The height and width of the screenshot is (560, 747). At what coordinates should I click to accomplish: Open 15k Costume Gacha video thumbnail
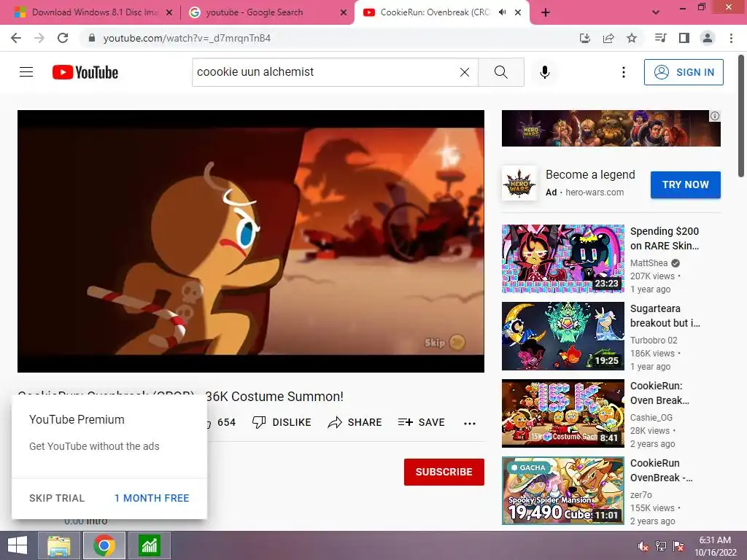pos(563,413)
